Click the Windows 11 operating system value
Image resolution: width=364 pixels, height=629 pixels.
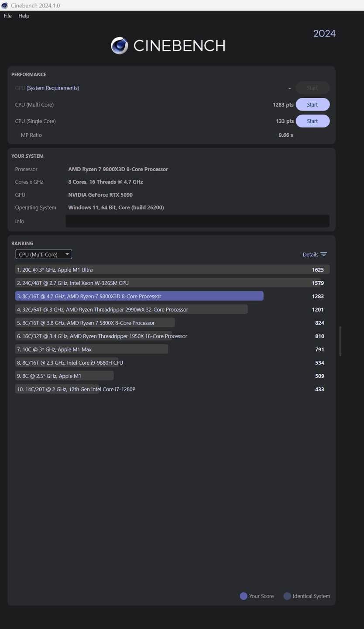click(x=116, y=207)
